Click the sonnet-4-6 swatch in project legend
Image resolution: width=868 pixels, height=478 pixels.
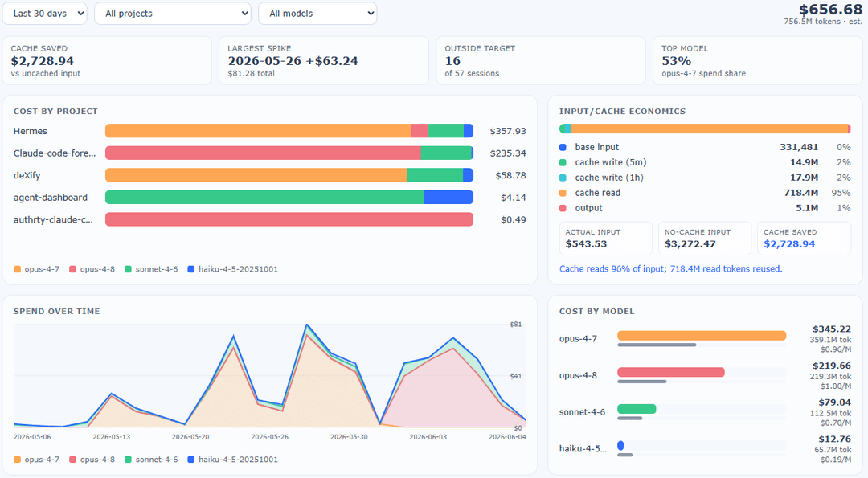click(x=128, y=269)
